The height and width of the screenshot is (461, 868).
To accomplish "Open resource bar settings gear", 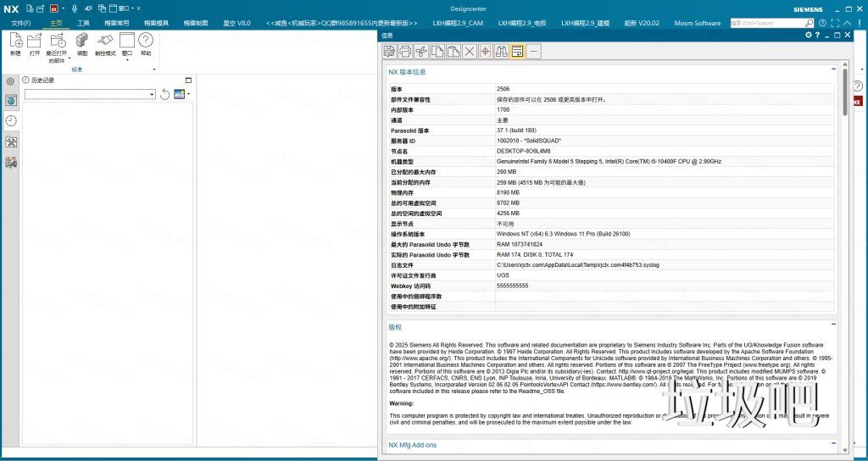I will click(10, 81).
